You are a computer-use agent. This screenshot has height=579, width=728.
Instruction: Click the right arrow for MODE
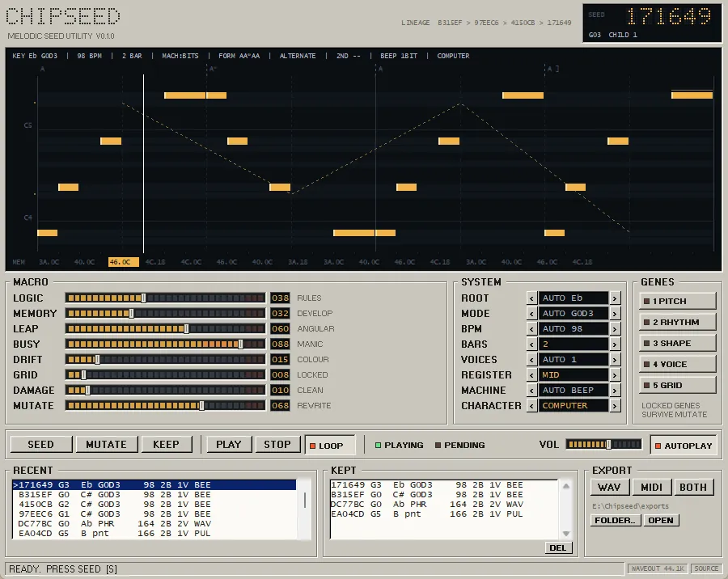click(615, 314)
